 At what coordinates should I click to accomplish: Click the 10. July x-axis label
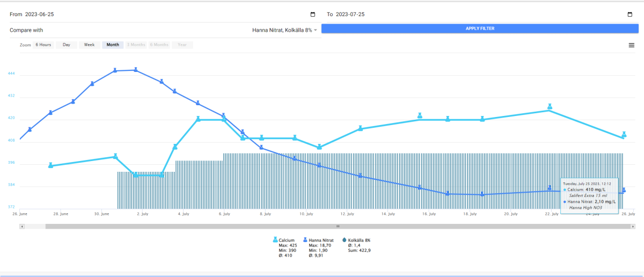click(x=306, y=214)
